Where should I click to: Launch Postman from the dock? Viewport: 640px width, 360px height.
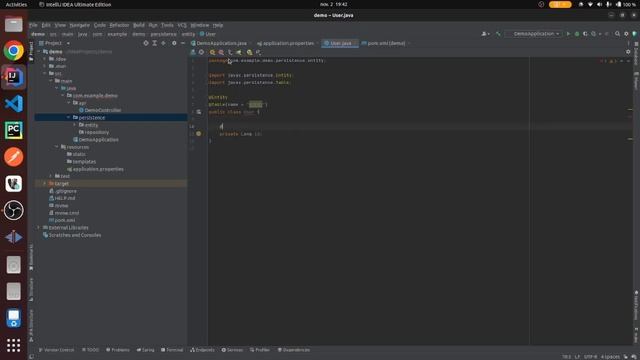(13, 157)
